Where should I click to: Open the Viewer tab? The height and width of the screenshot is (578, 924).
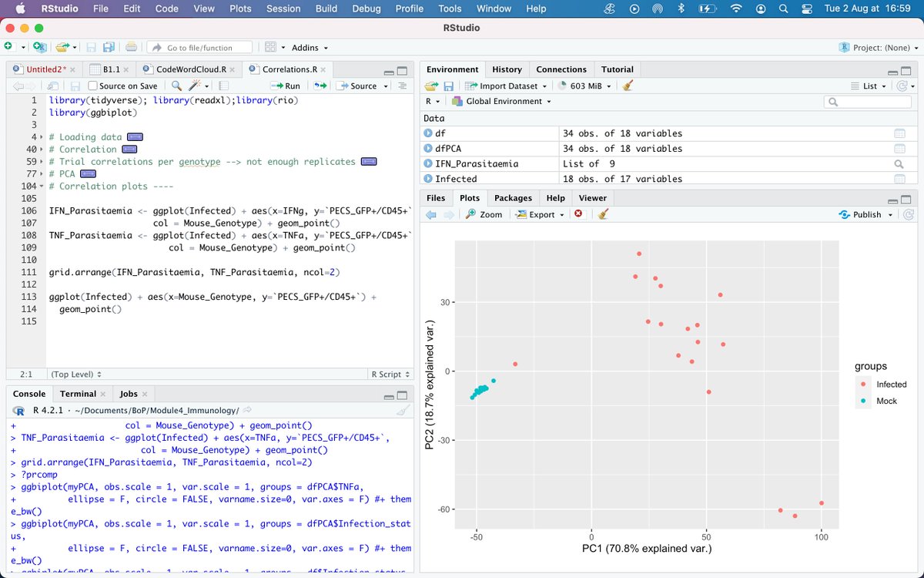[592, 198]
